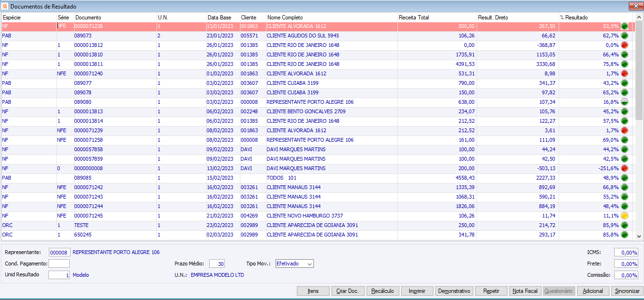Click the application icon in title bar
The height and width of the screenshot is (300, 644).
(5, 6)
